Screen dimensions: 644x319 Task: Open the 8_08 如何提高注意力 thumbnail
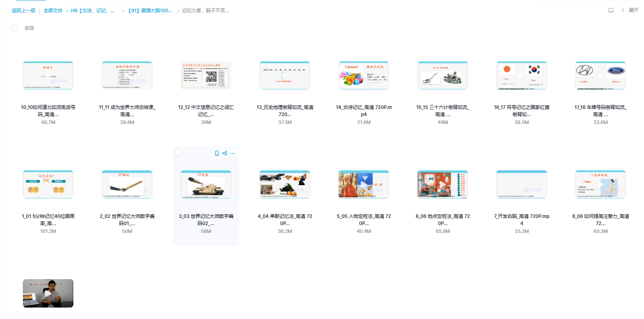(601, 184)
